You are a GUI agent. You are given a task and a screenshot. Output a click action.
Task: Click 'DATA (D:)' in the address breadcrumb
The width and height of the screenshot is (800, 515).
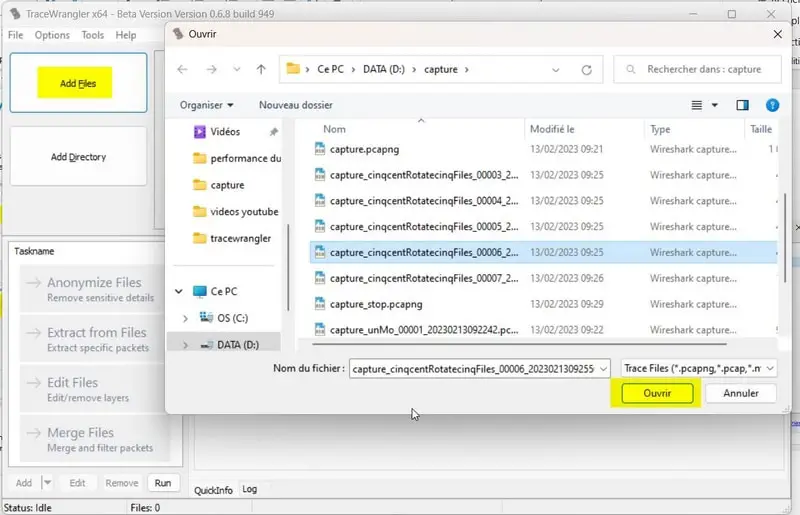(x=384, y=69)
